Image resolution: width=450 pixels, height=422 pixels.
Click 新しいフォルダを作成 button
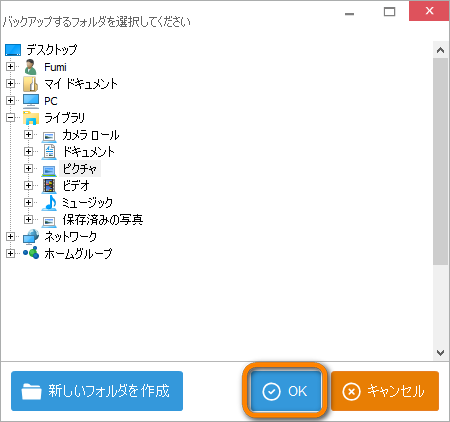click(97, 391)
